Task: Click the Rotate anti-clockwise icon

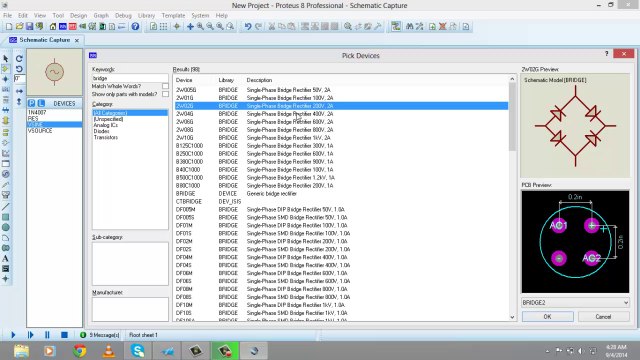Action: [x=19, y=69]
